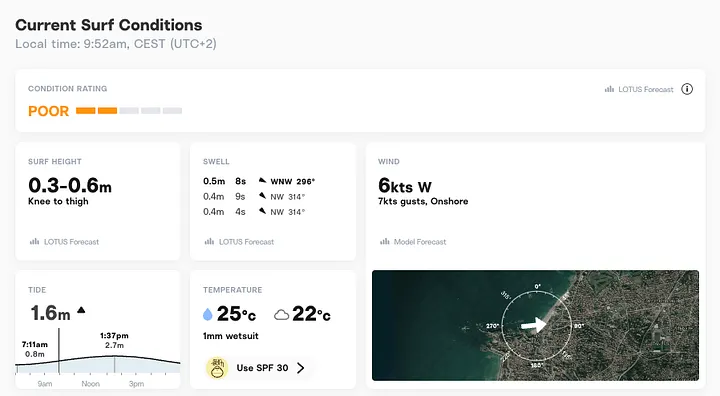Click the 22°c air temperature value
The image size is (720, 396).
pyautogui.click(x=311, y=314)
